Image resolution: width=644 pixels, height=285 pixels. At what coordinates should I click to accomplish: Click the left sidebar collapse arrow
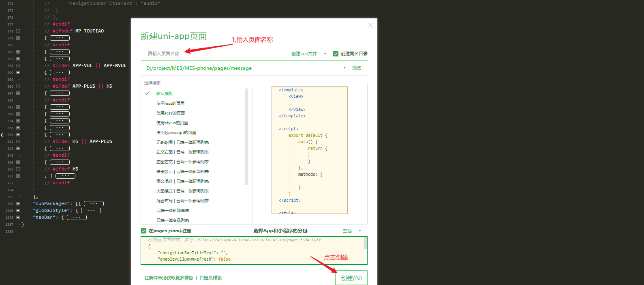(x=2, y=135)
